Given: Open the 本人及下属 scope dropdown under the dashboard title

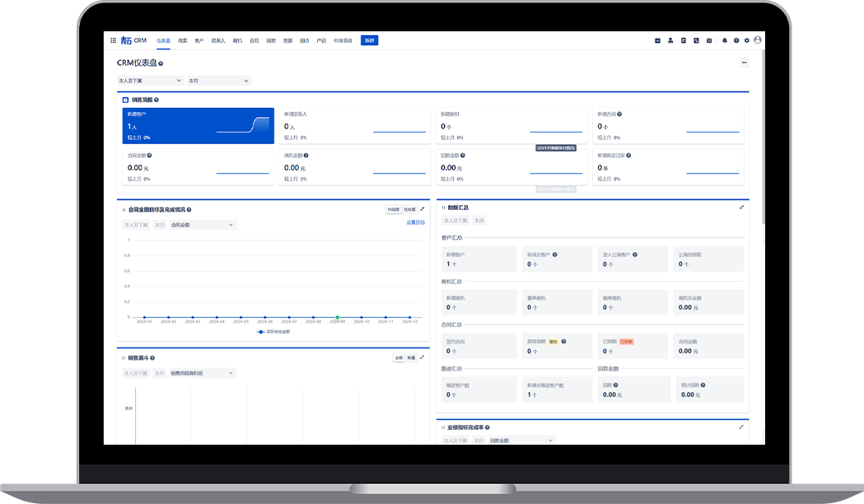Looking at the screenshot, I should 150,81.
